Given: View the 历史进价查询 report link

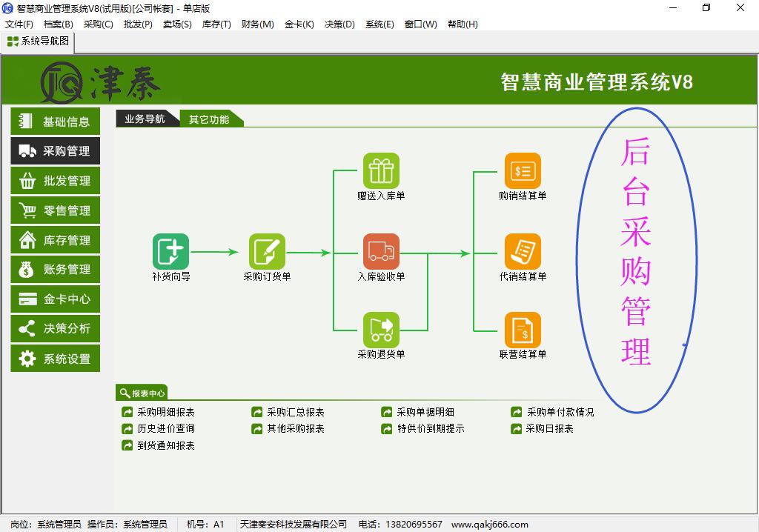Looking at the screenshot, I should coord(165,428).
